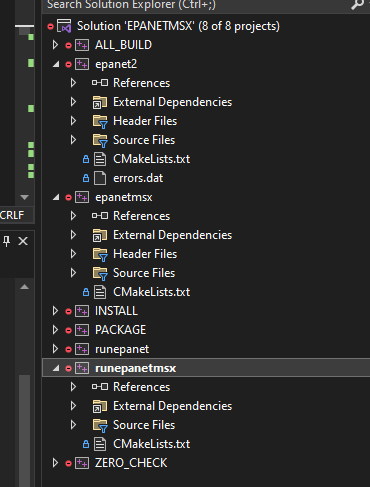Expand the INSTALL project

pyautogui.click(x=55, y=311)
